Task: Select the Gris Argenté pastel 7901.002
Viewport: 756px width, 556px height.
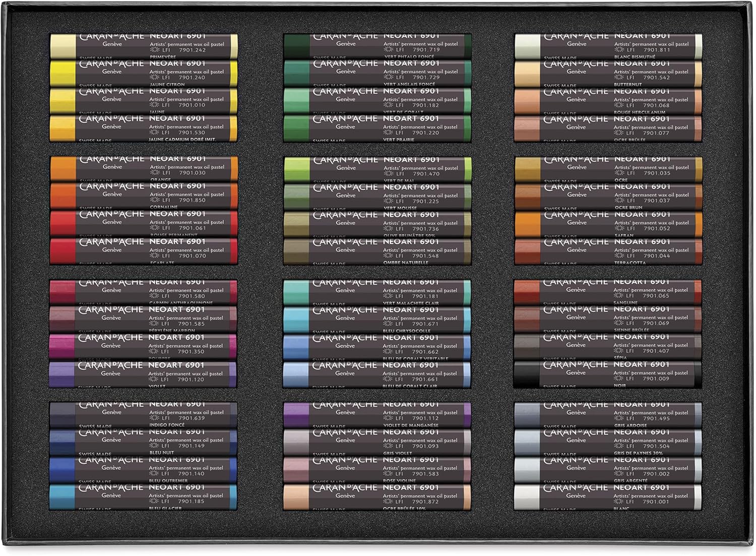Action: tap(608, 470)
